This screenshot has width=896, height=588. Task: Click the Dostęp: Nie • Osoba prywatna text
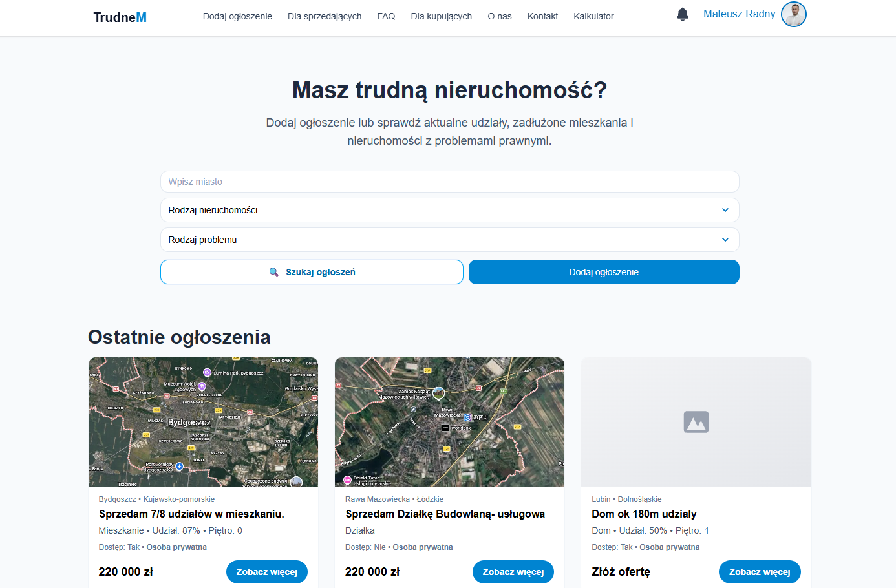[399, 547]
